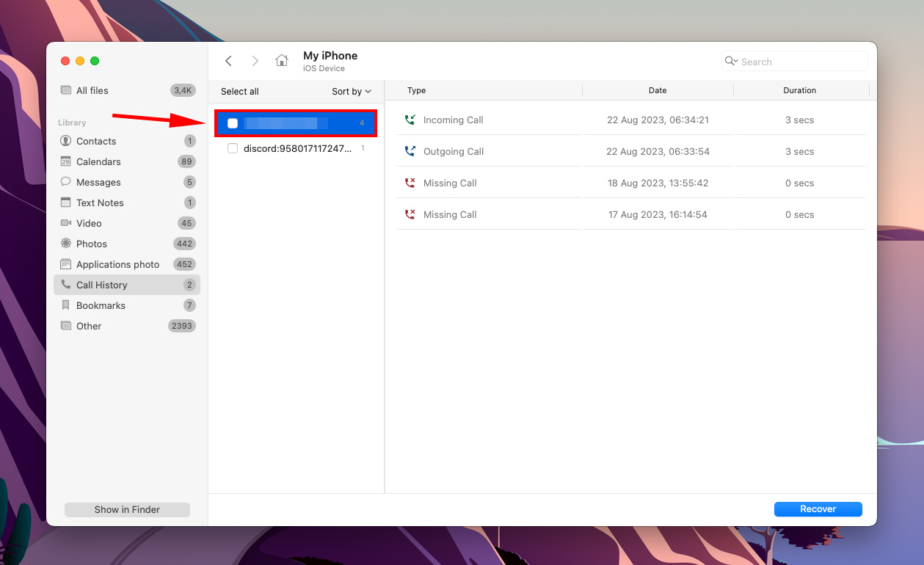This screenshot has height=565, width=924.
Task: Click the Video camera icon
Action: [x=66, y=223]
